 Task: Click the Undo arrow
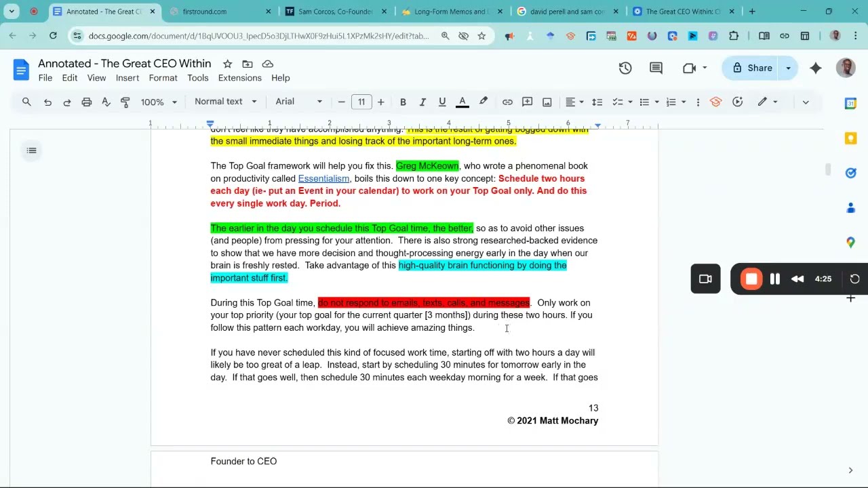coord(47,102)
